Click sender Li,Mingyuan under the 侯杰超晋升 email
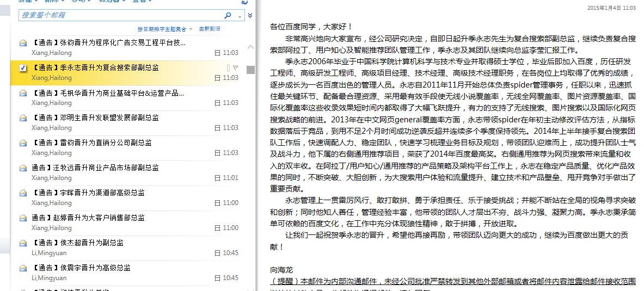The width and height of the screenshot is (644, 291). (49, 253)
